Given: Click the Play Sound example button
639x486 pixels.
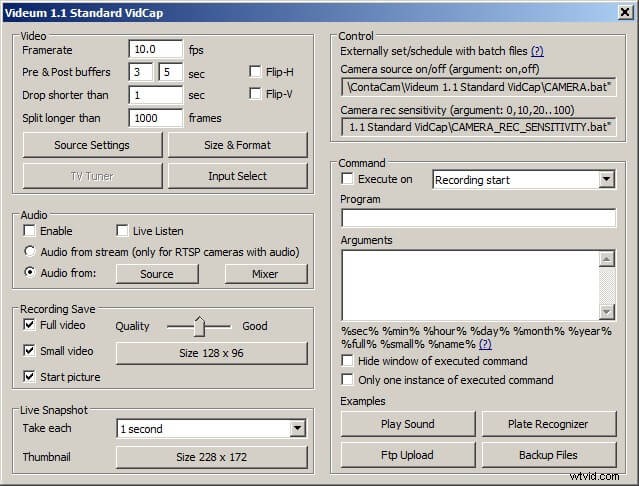Looking at the screenshot, I should pos(408,424).
